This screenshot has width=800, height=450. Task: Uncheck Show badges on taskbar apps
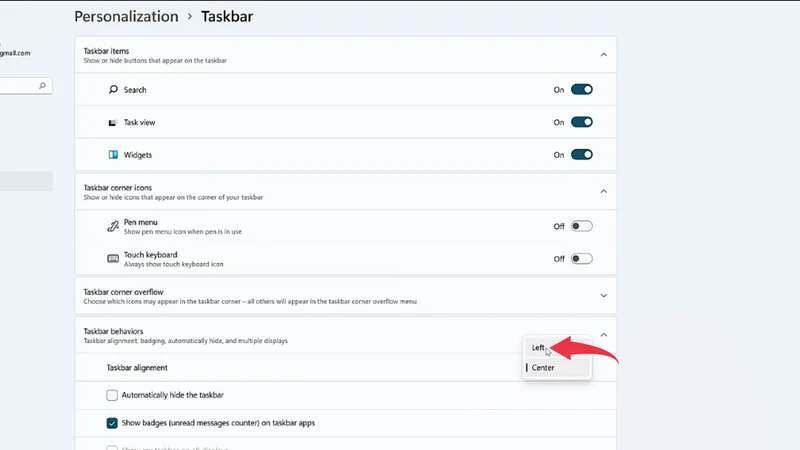[x=112, y=423]
